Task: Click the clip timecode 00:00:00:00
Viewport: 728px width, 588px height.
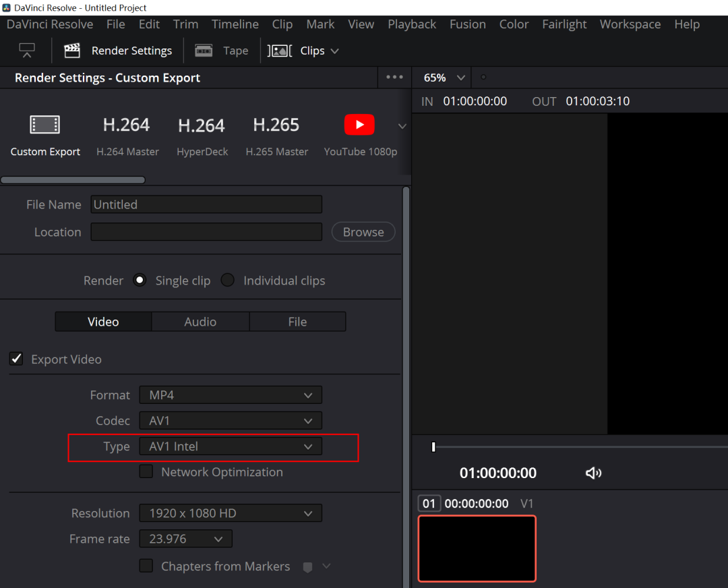Action: [x=477, y=504]
